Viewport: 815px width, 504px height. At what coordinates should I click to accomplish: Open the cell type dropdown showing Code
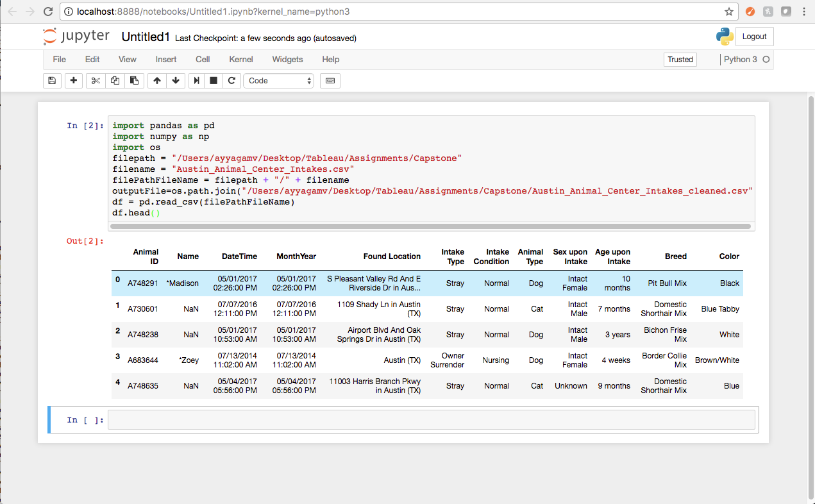coord(278,81)
